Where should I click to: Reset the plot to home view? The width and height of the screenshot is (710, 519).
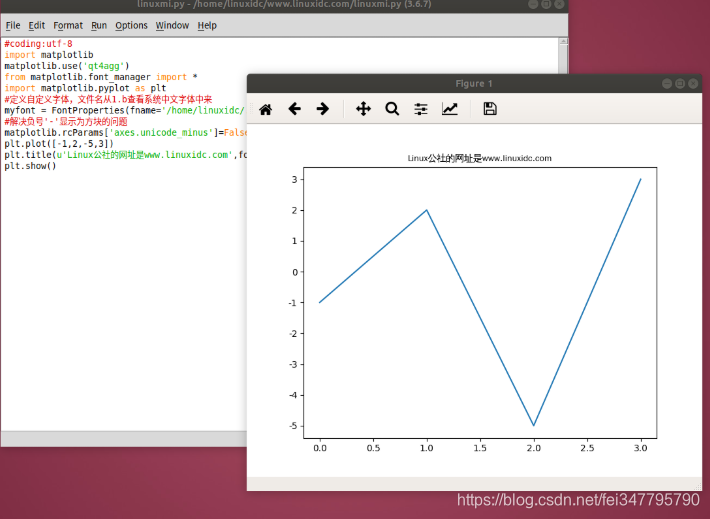point(266,109)
